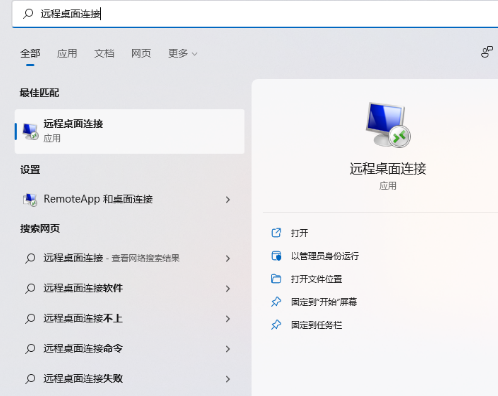Click the RemoteApp settings result icon
Screen dimensions: 498x396
click(30, 199)
